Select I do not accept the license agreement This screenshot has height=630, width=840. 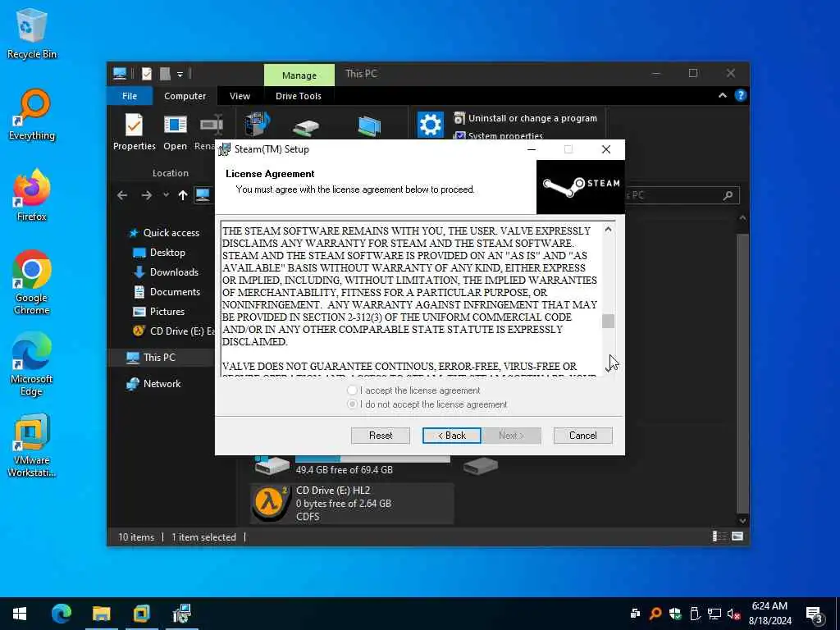point(427,404)
